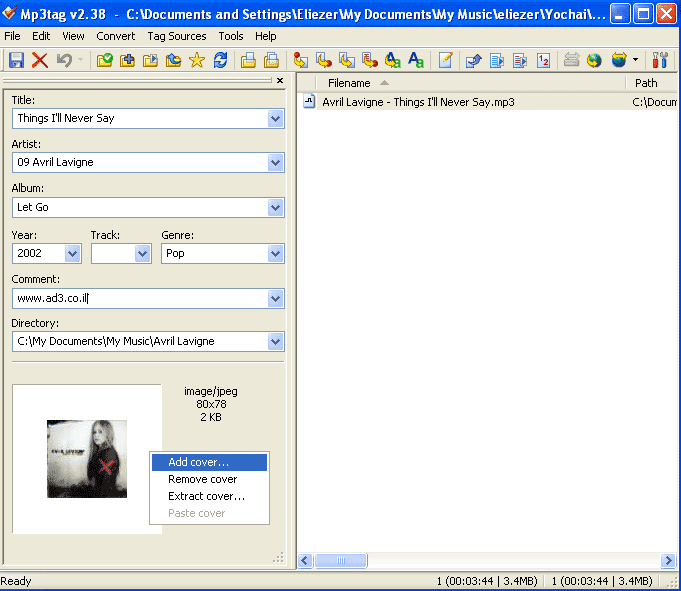Screen dimensions: 681x591
Task: Open options with the tools icon
Action: pyautogui.click(x=660, y=60)
